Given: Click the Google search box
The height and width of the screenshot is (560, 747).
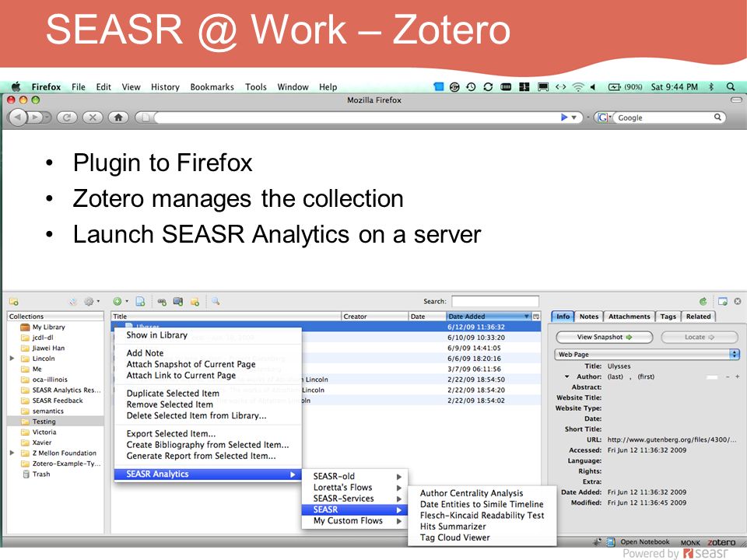Looking at the screenshot, I should click(665, 117).
